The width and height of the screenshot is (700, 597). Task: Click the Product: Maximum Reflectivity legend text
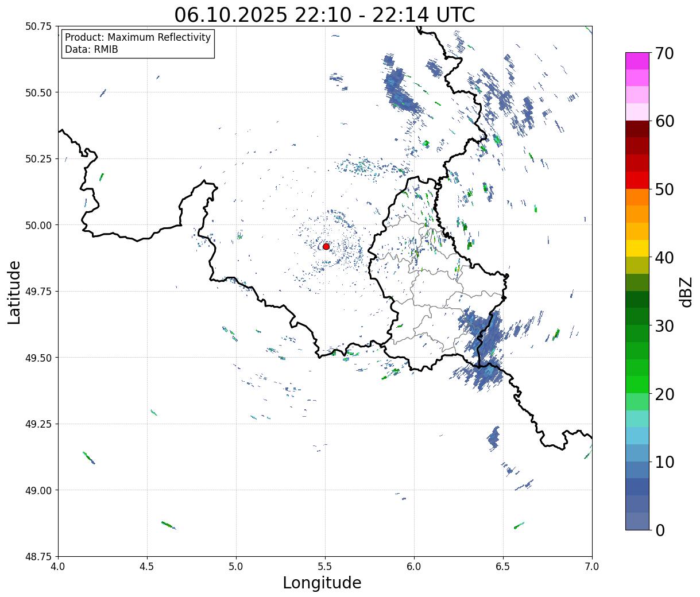(138, 37)
